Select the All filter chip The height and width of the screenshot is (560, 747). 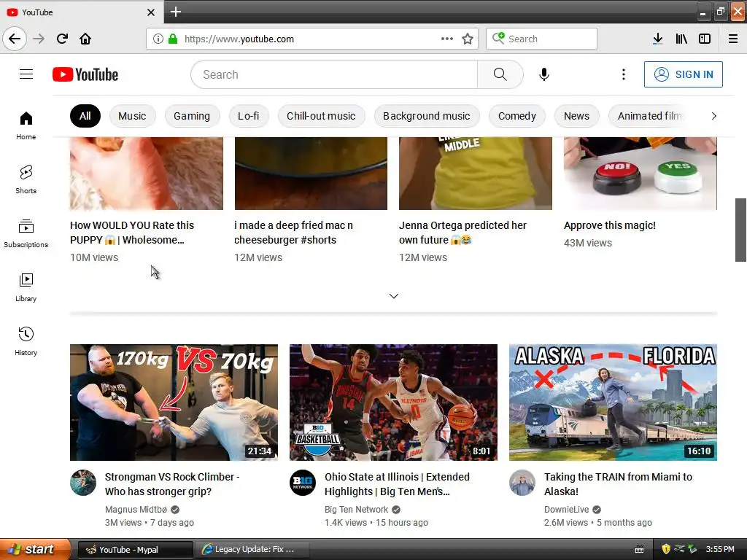click(85, 116)
